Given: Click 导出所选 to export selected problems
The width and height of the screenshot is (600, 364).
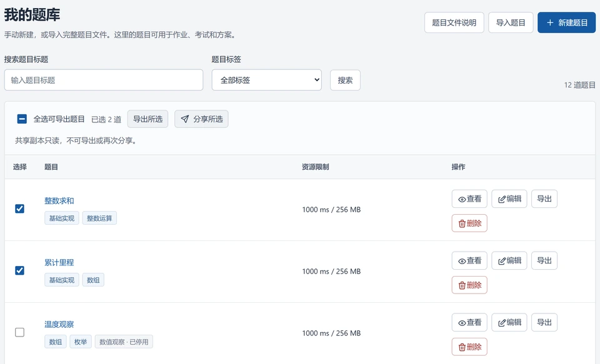Looking at the screenshot, I should [147, 119].
